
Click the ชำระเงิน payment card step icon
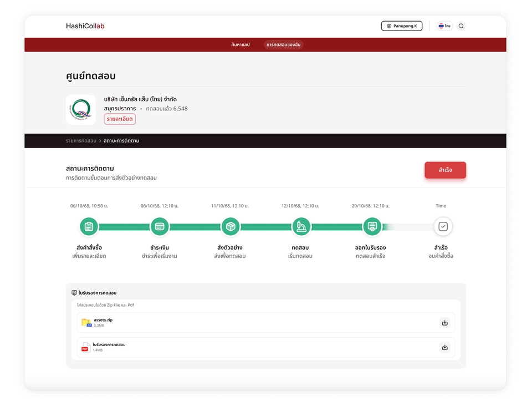160,226
